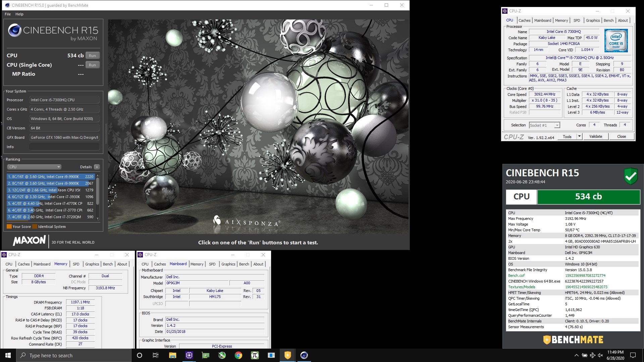Viewport: 644px width, 362px height.
Task: Click the muted volume tray icon
Action: 600,355
